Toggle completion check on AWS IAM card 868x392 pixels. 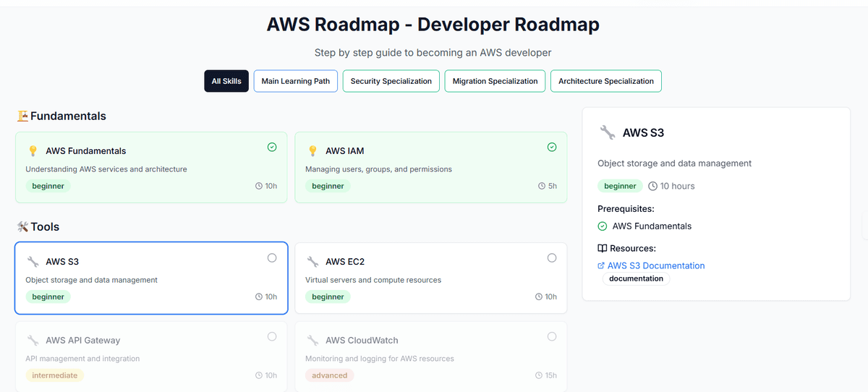tap(552, 147)
